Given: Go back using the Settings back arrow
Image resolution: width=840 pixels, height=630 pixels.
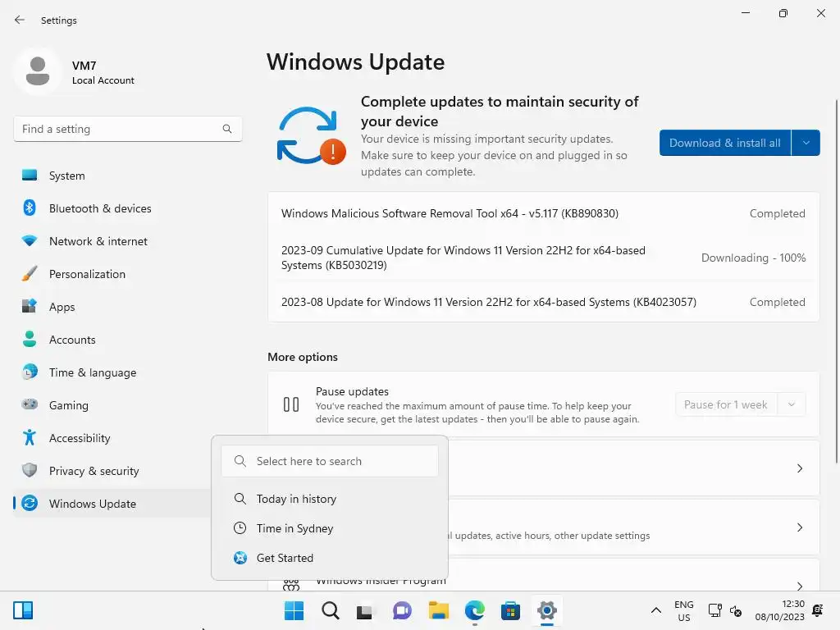Looking at the screenshot, I should pos(20,20).
